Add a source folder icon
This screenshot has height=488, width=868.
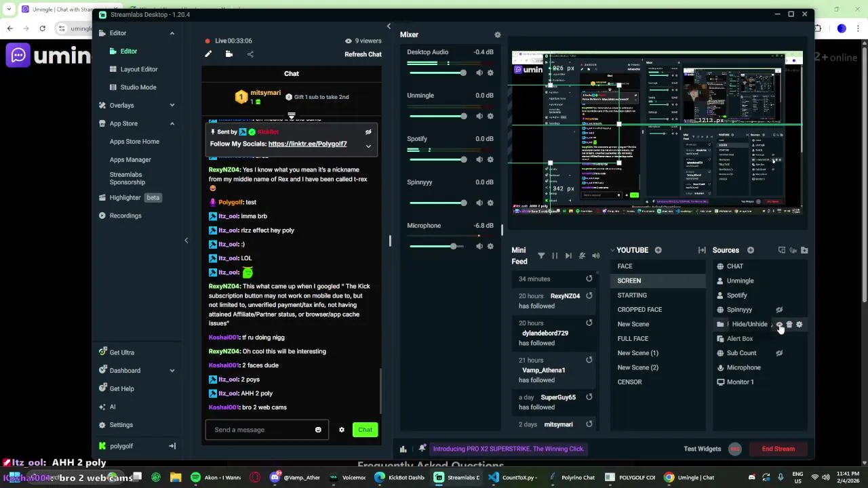click(804, 250)
